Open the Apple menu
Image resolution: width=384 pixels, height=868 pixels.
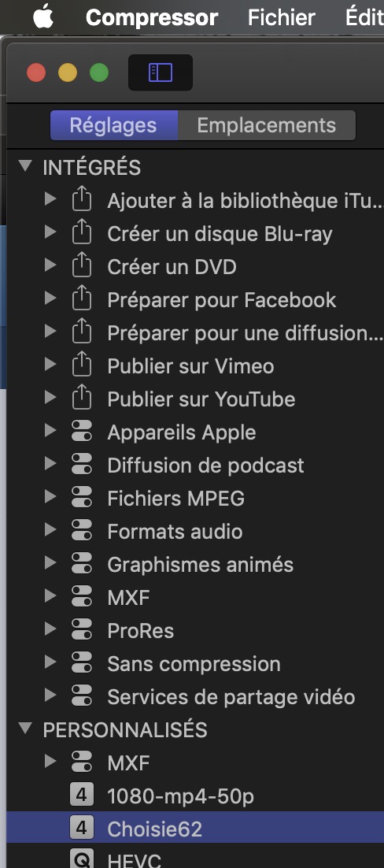pos(43,17)
